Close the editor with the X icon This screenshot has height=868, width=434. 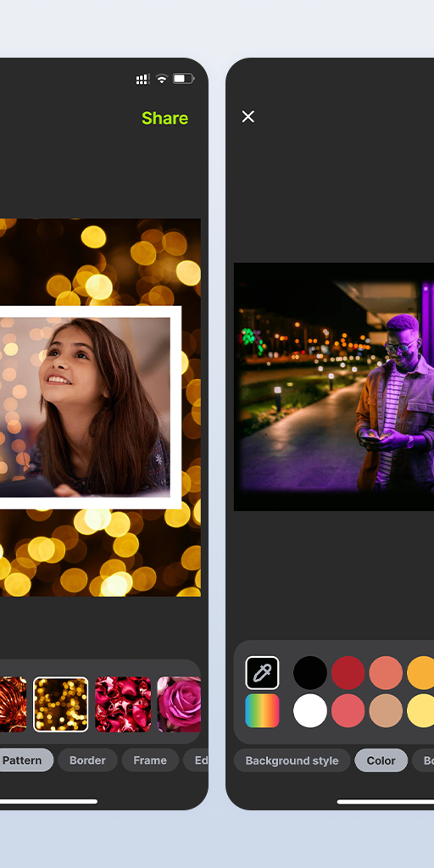coord(248,116)
